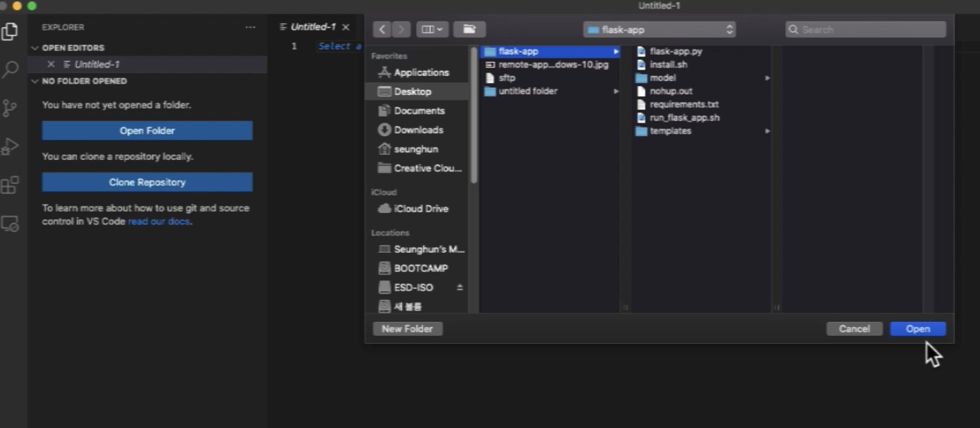980x428 pixels.
Task: Focus the Search field in dialog
Action: pos(865,29)
